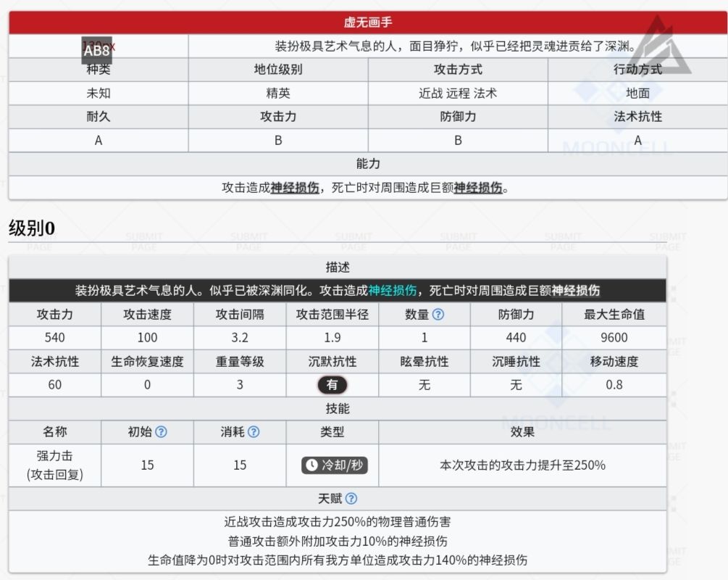Click bold white 神经损伤 at end of dark bar

pos(576,291)
